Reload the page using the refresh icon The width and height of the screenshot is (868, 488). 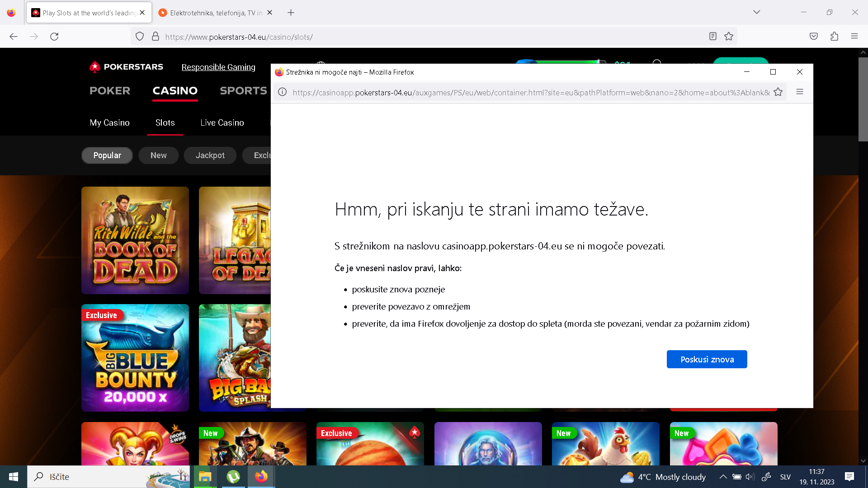[x=54, y=37]
